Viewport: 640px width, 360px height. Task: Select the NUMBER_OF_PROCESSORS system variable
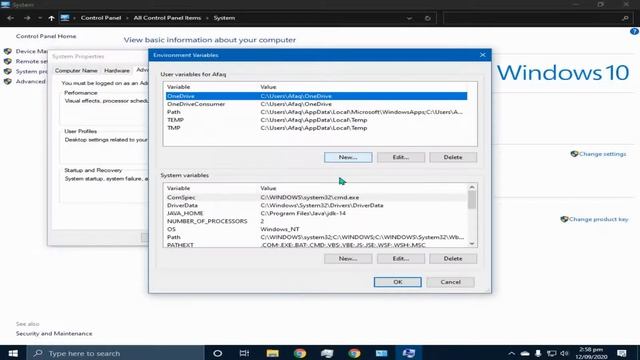click(x=316, y=221)
